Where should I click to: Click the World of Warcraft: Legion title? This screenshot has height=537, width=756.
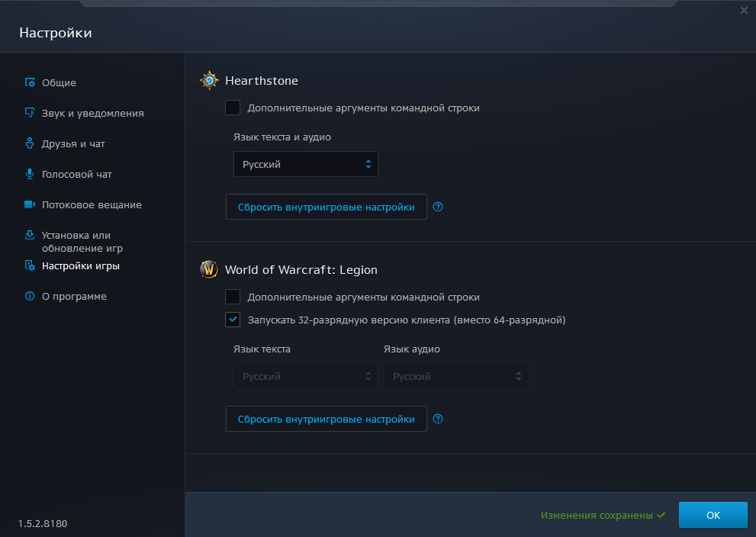(301, 269)
